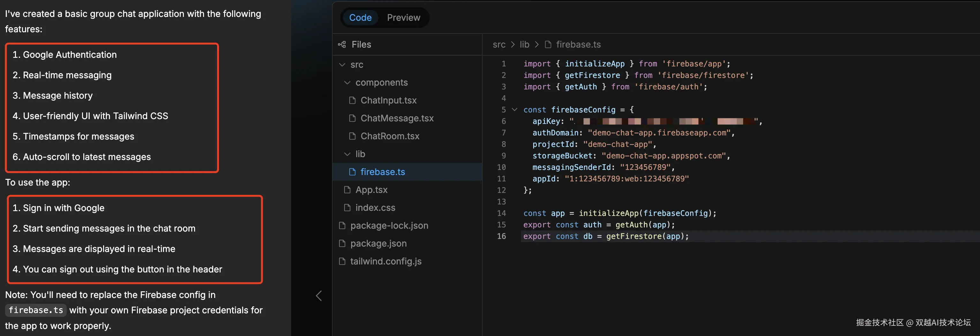Click the ChatMessage.tsx file icon

(352, 118)
